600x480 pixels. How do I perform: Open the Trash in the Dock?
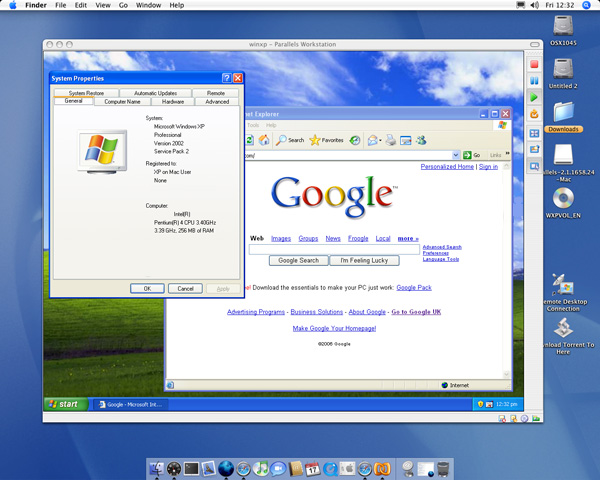[443, 469]
